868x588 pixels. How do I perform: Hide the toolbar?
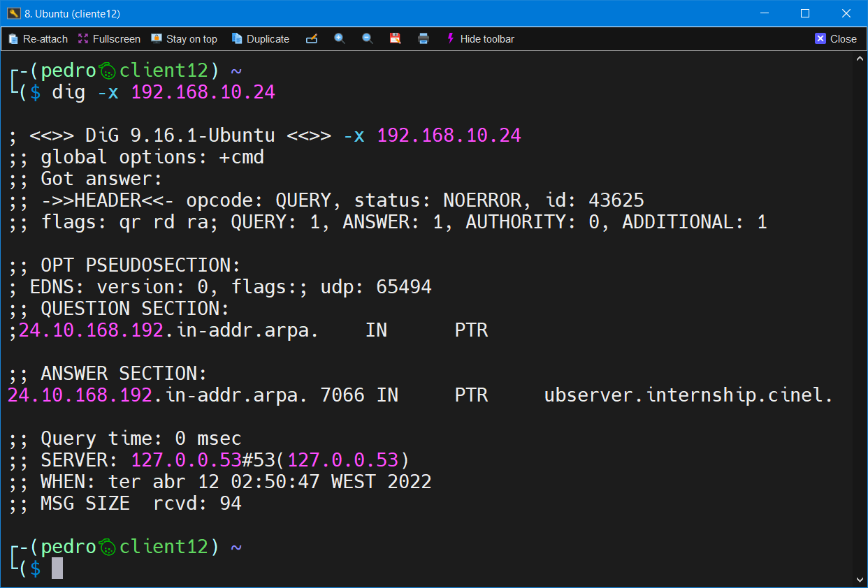pyautogui.click(x=480, y=39)
